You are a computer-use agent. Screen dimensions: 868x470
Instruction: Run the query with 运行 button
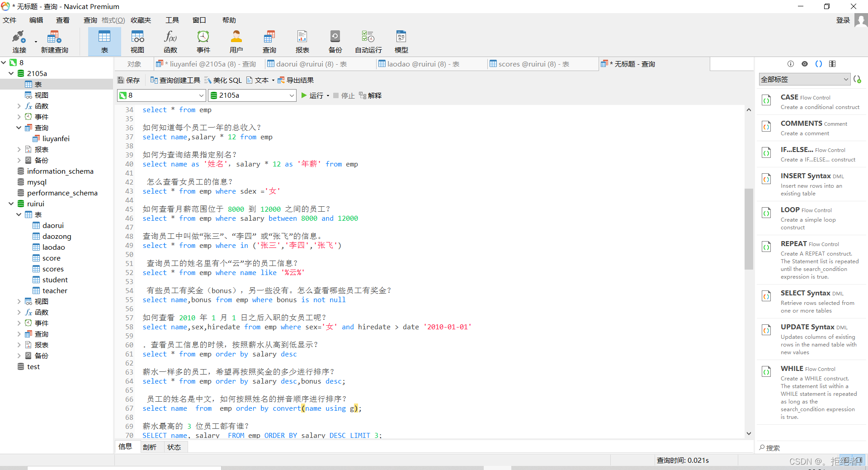(312, 95)
